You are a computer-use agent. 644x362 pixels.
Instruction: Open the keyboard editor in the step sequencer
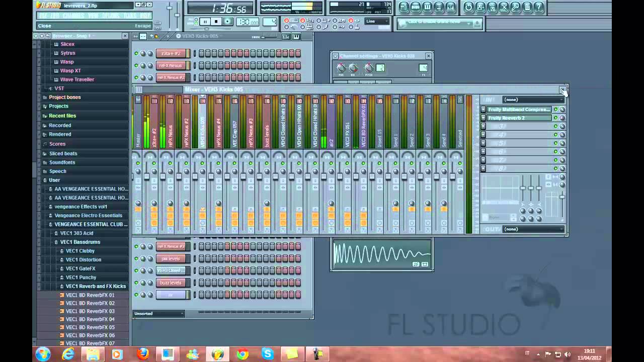[295, 36]
